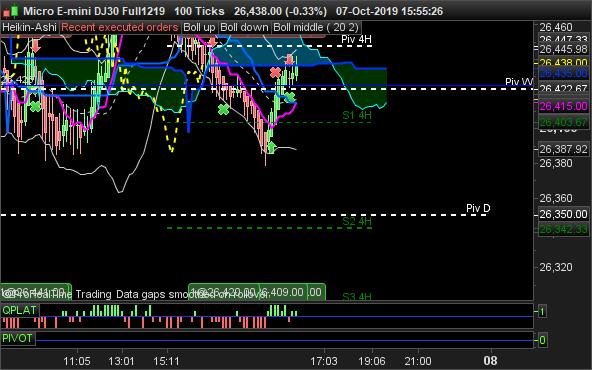
Task: Click the 26,320 price scale label
Action: click(x=556, y=267)
